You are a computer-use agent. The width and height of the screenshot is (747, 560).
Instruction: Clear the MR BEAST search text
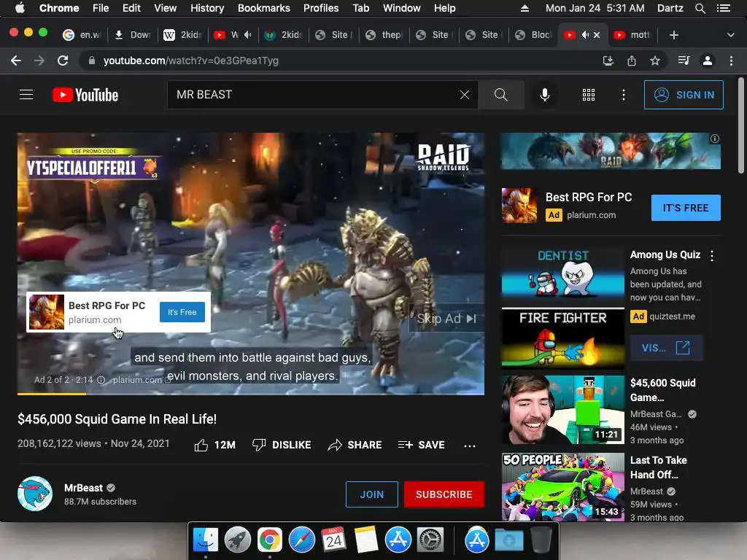point(465,95)
